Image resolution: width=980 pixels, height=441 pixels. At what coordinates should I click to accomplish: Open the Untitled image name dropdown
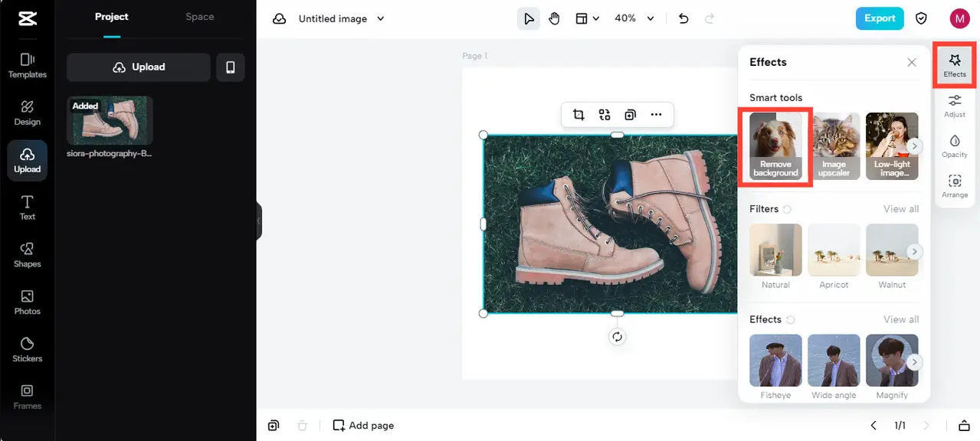click(342, 18)
